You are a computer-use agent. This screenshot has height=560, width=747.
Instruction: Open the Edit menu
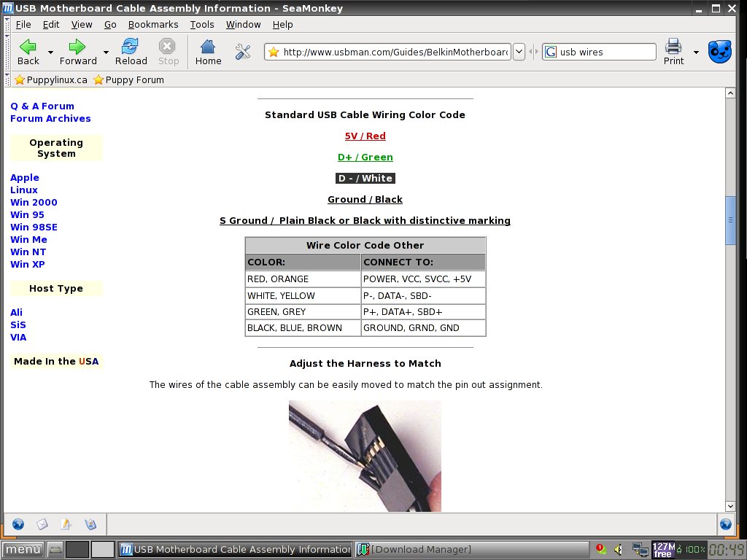[x=51, y=24]
